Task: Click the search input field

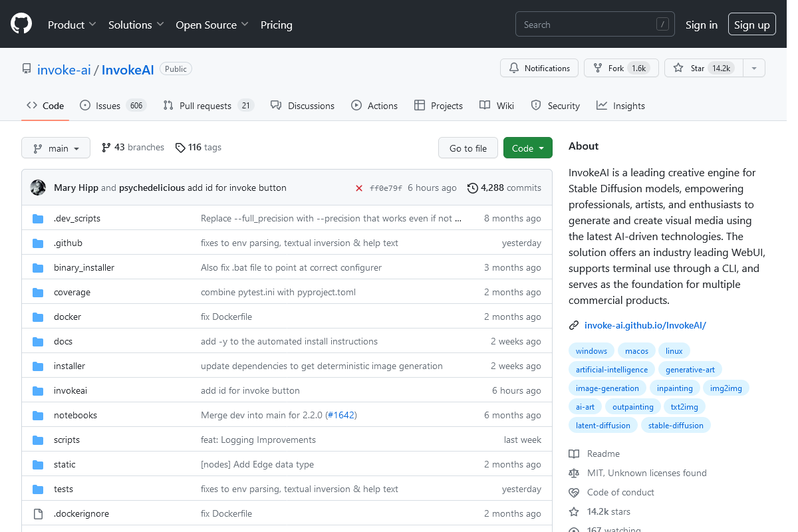Action: (594, 23)
